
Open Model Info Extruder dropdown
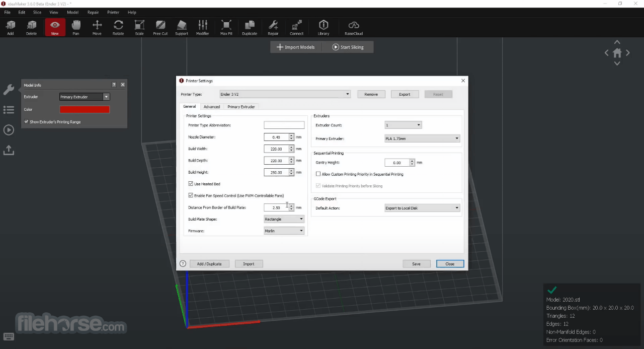85,97
